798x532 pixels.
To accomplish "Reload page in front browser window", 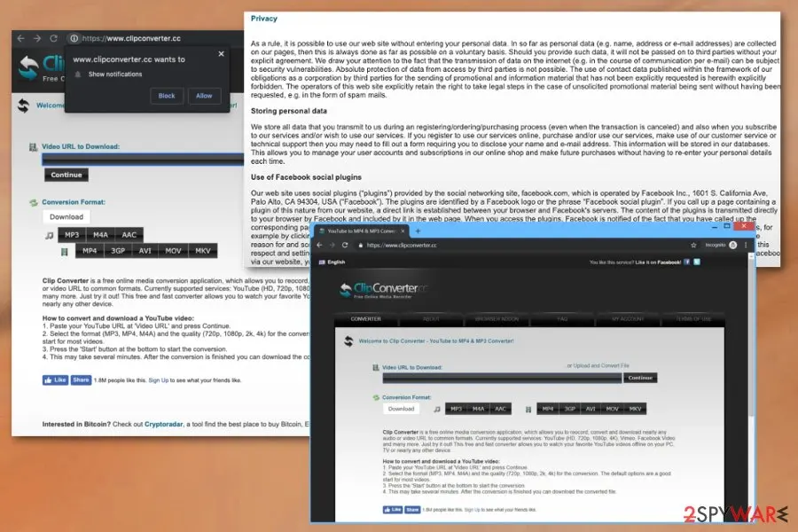I will click(345, 245).
